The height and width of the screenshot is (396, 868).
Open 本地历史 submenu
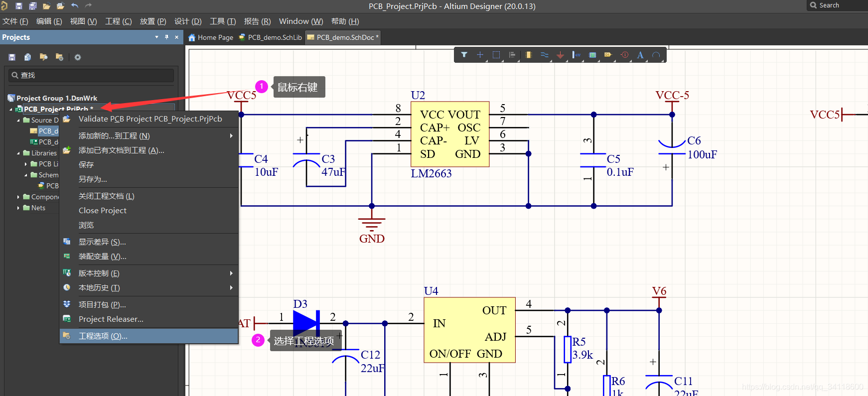tap(148, 287)
